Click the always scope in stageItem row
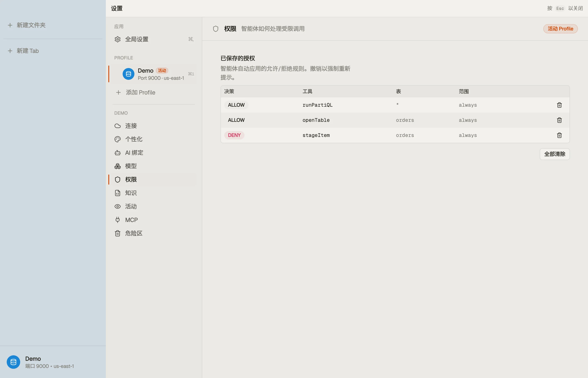The width and height of the screenshot is (588, 378). (468, 135)
